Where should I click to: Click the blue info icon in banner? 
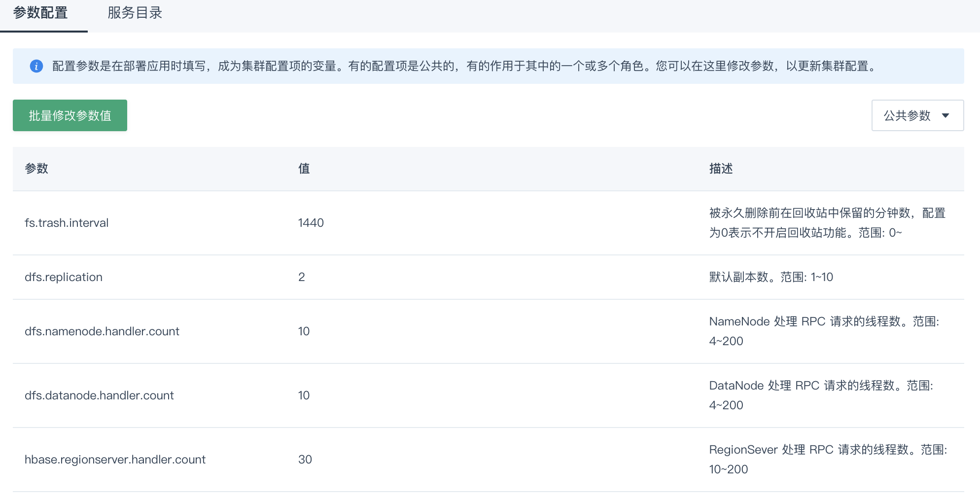36,66
